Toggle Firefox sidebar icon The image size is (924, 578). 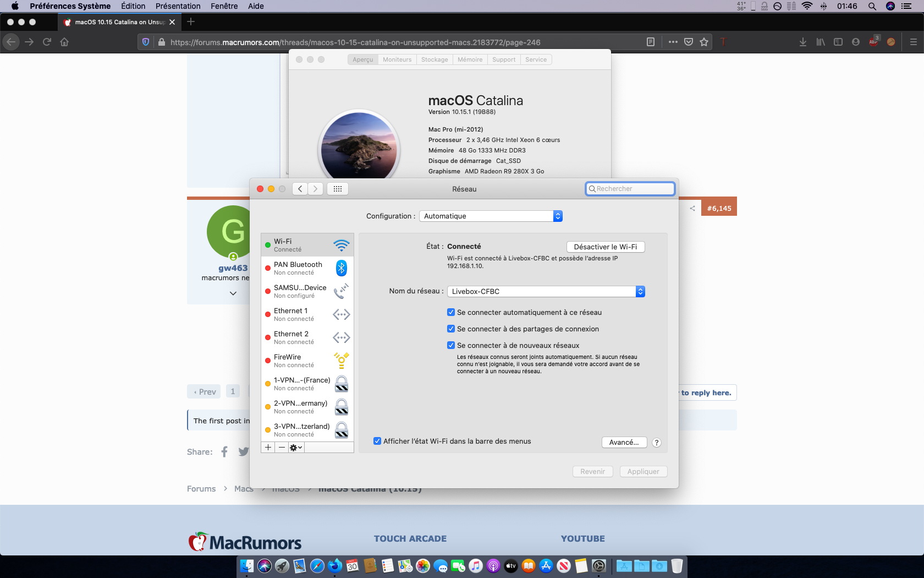point(838,42)
